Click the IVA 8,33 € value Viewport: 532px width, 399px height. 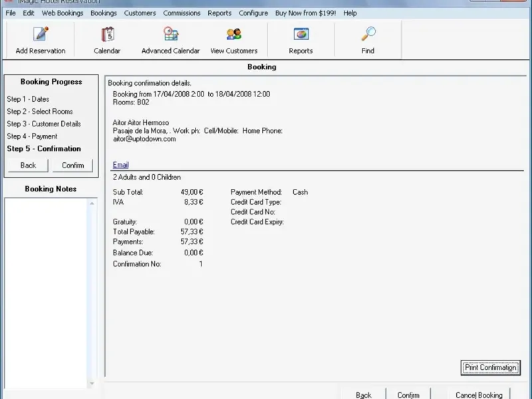point(194,202)
